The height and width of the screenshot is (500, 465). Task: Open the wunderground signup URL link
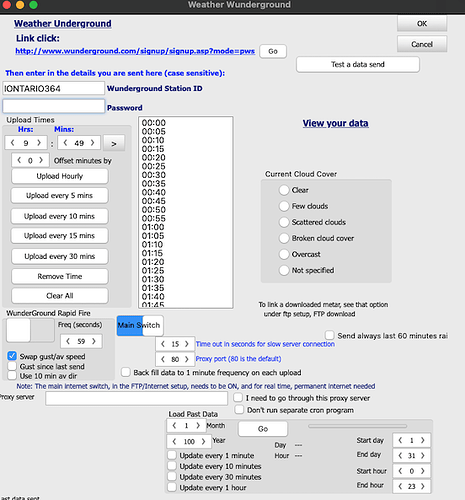pos(135,51)
